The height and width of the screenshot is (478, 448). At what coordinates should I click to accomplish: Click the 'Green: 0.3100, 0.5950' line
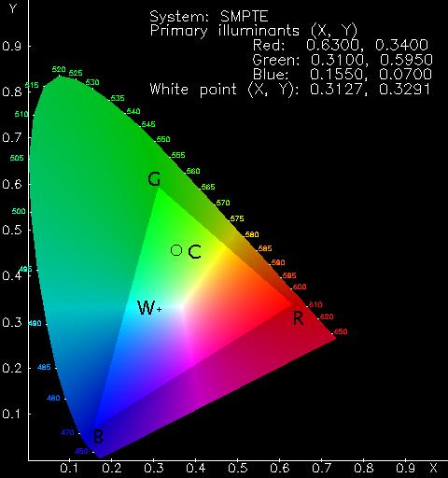343,60
